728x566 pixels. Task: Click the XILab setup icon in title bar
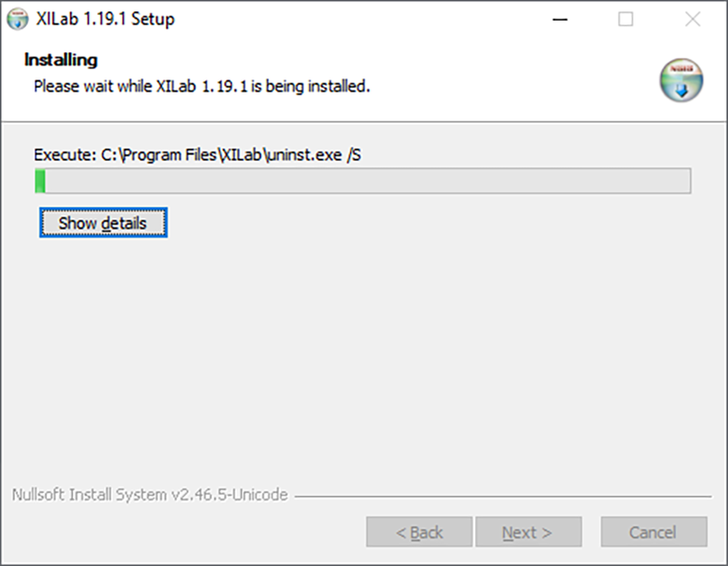[x=17, y=19]
